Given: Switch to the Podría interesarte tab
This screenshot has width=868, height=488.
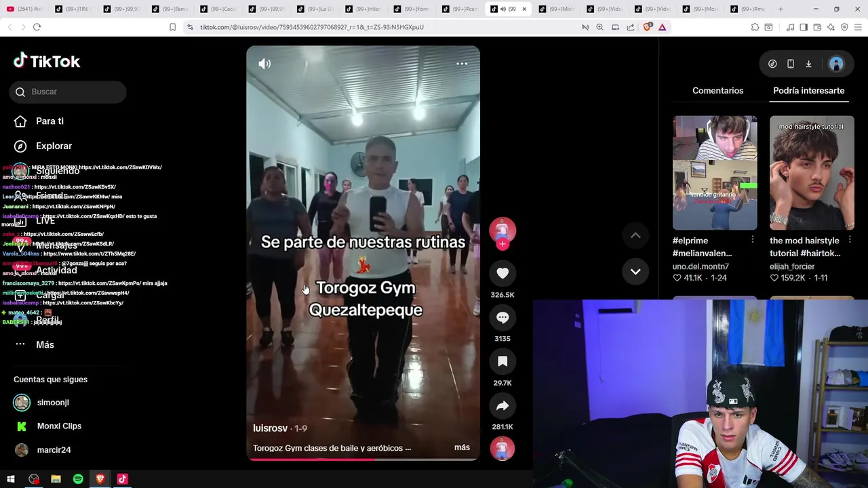Looking at the screenshot, I should click(809, 91).
